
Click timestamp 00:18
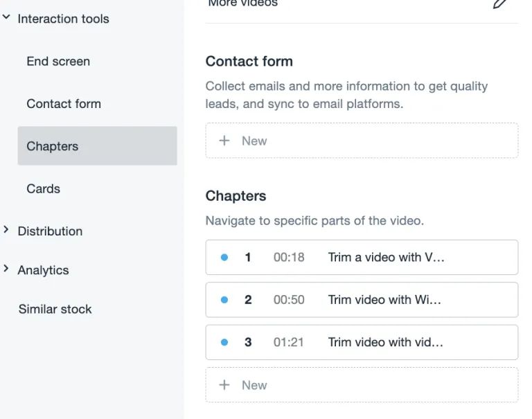[x=289, y=257]
